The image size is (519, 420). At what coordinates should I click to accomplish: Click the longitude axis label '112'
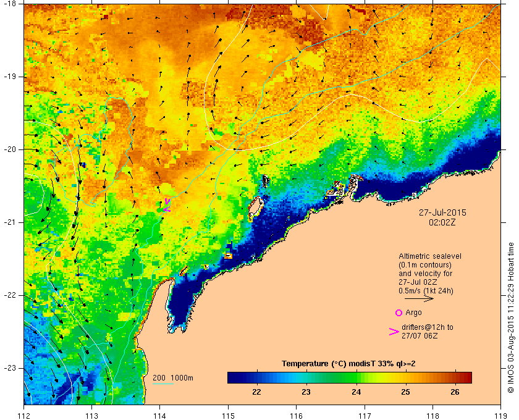click(x=24, y=415)
